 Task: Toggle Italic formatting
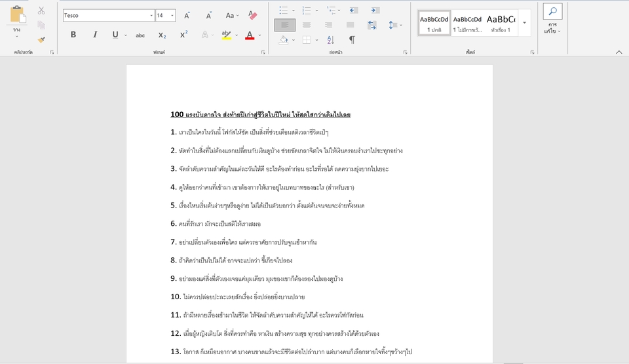click(95, 35)
